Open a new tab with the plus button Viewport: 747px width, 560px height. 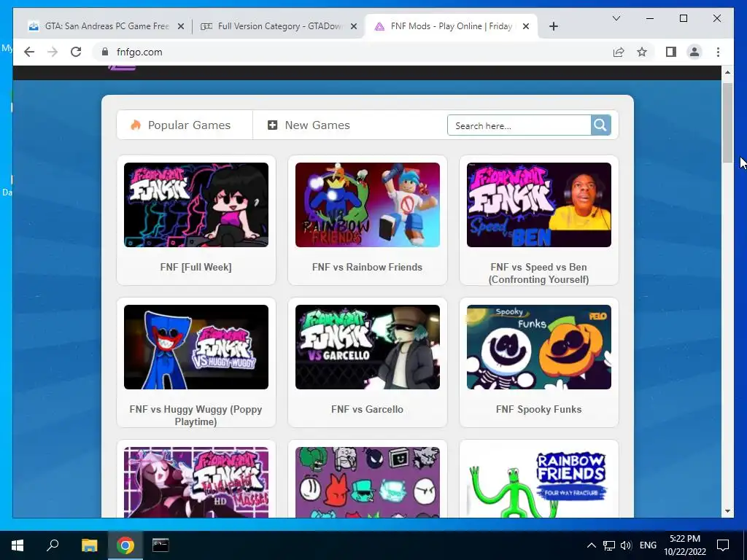(x=553, y=26)
